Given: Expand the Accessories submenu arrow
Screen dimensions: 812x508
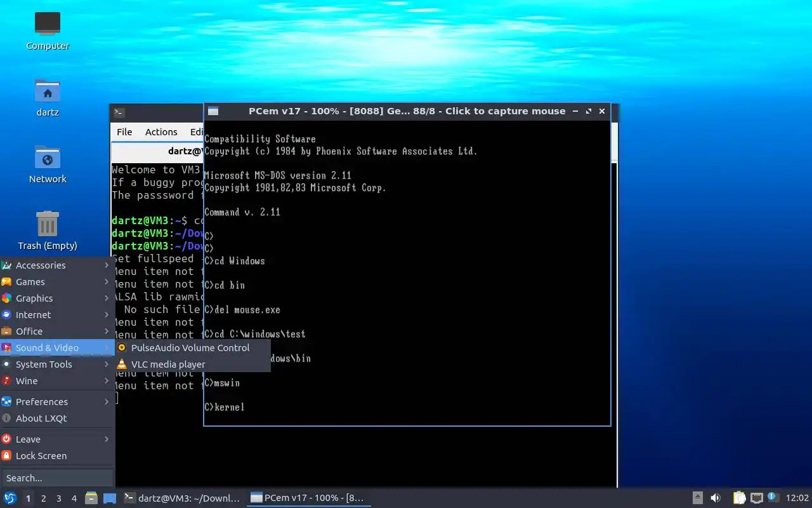Looking at the screenshot, I should click(x=107, y=265).
